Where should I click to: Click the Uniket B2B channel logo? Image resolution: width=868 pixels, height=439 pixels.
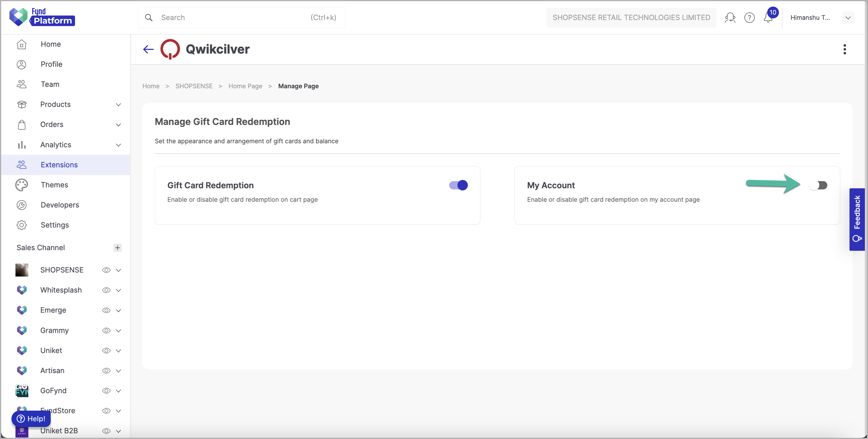pos(21,431)
